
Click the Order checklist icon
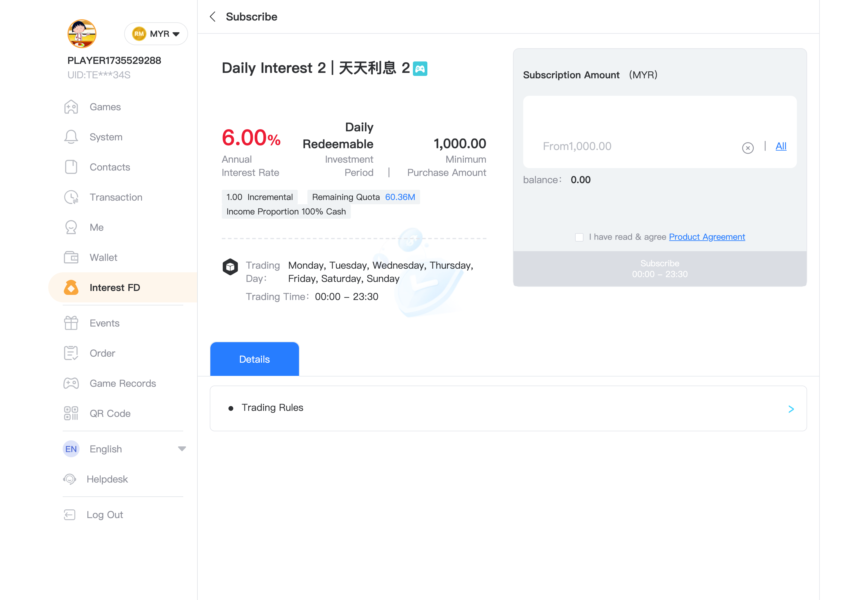(x=71, y=353)
